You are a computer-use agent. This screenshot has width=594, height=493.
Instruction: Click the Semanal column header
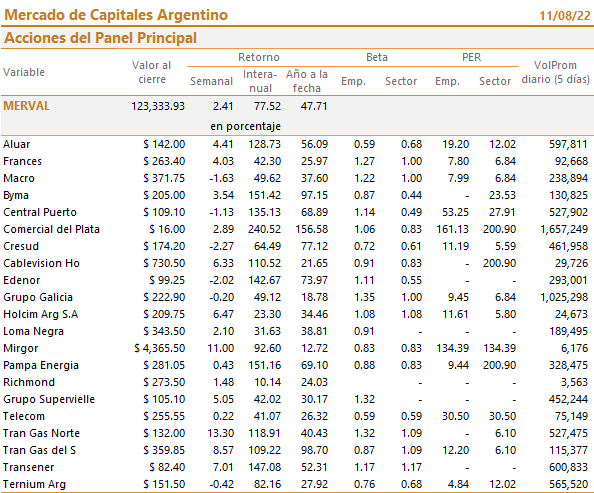[x=211, y=81]
